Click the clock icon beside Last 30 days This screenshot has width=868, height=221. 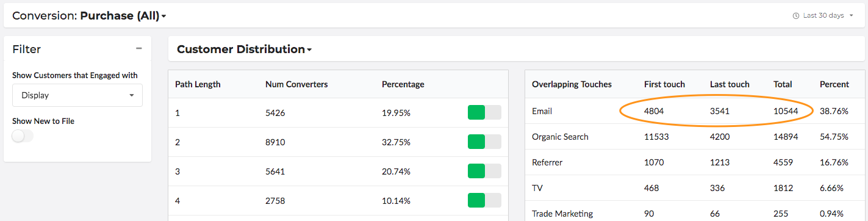coord(795,16)
